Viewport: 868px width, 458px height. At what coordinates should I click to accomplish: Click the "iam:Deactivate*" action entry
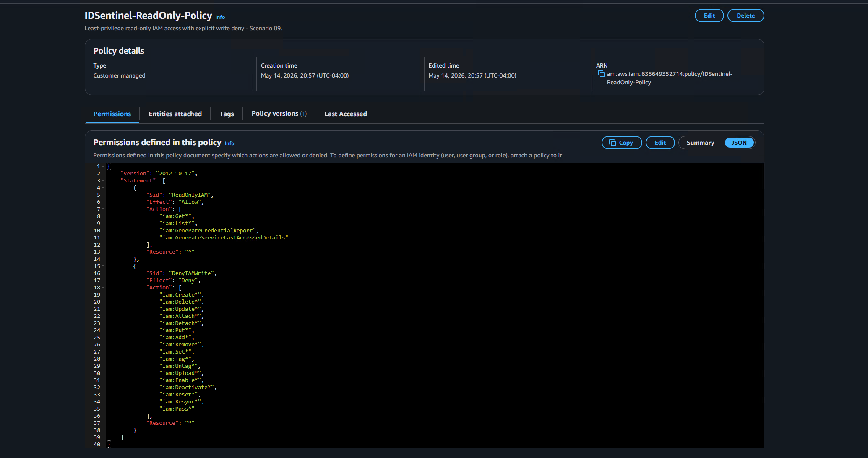tap(188, 388)
